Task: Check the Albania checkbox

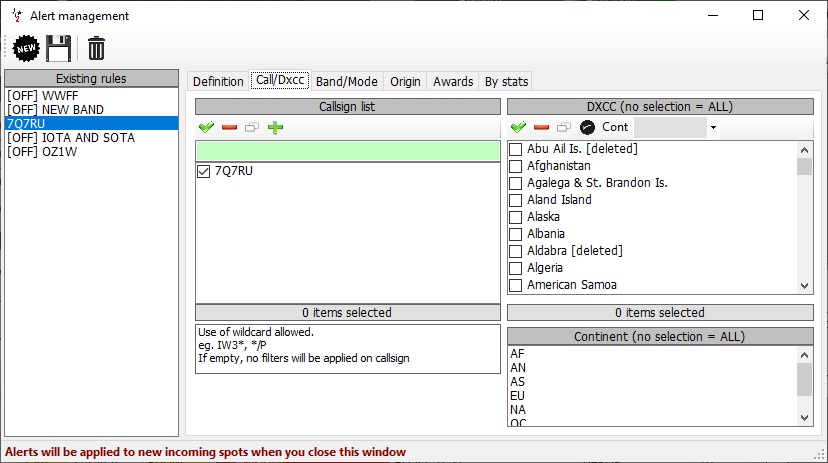Action: click(515, 234)
